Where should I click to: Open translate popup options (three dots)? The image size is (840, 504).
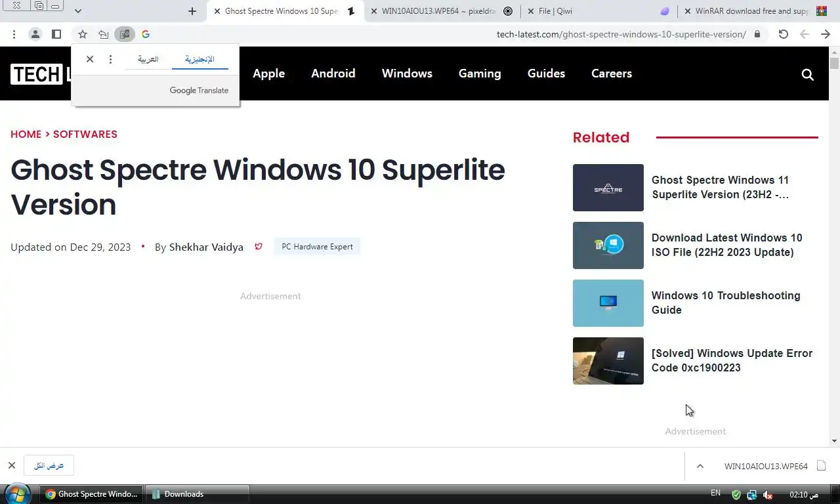110,59
